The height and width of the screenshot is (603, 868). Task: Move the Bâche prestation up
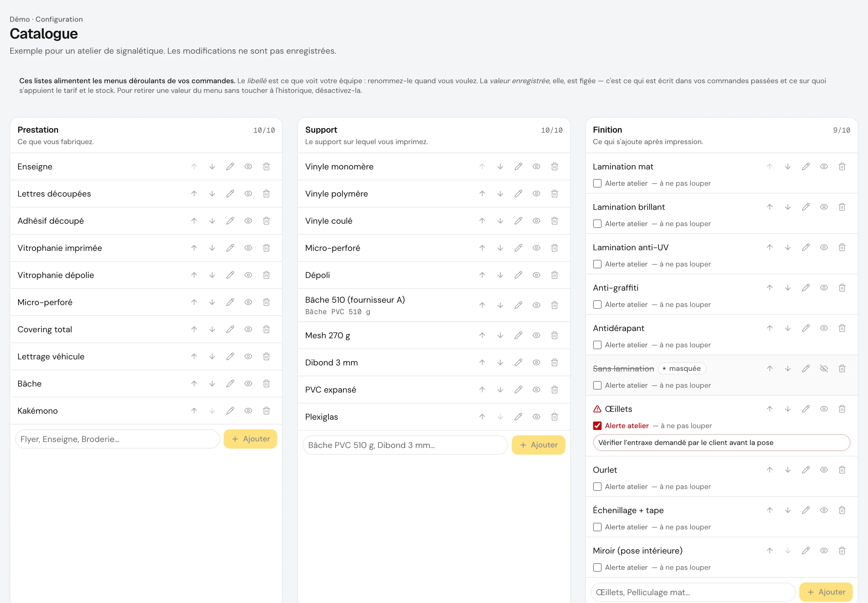pyautogui.click(x=194, y=384)
